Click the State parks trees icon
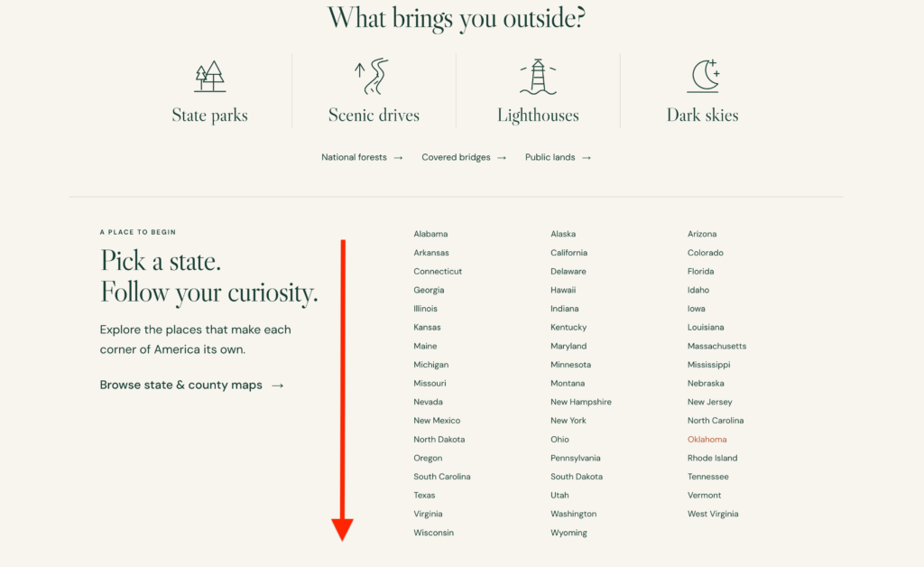Image resolution: width=924 pixels, height=567 pixels. point(209,76)
